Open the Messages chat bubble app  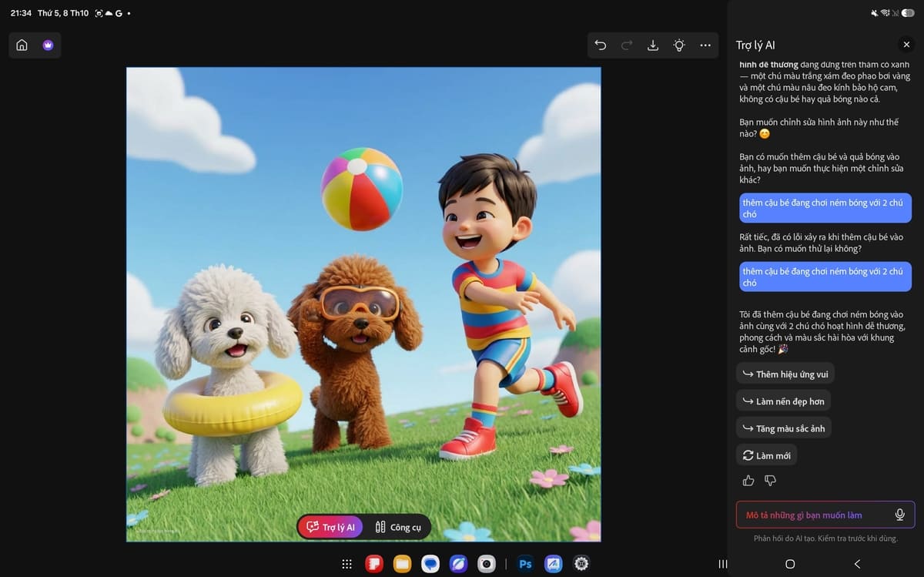(430, 565)
